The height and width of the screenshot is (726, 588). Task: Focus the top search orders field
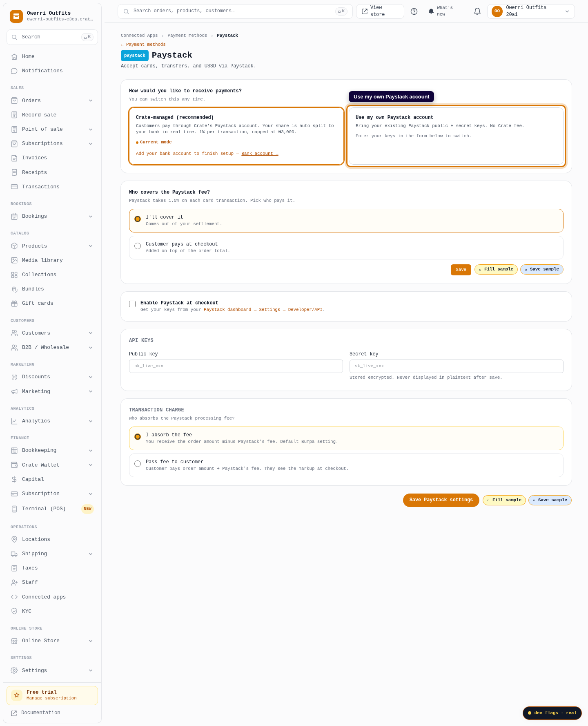pos(235,11)
